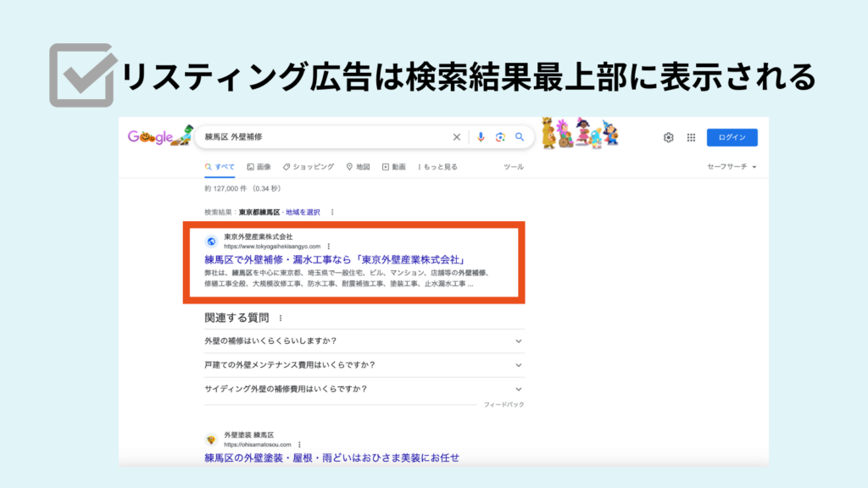The width and height of the screenshot is (868, 488).
Task: Click the large checkmark box in heading
Action: click(x=81, y=75)
